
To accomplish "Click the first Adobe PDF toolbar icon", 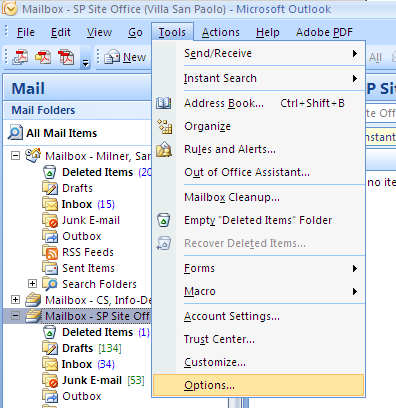I will tap(20, 57).
